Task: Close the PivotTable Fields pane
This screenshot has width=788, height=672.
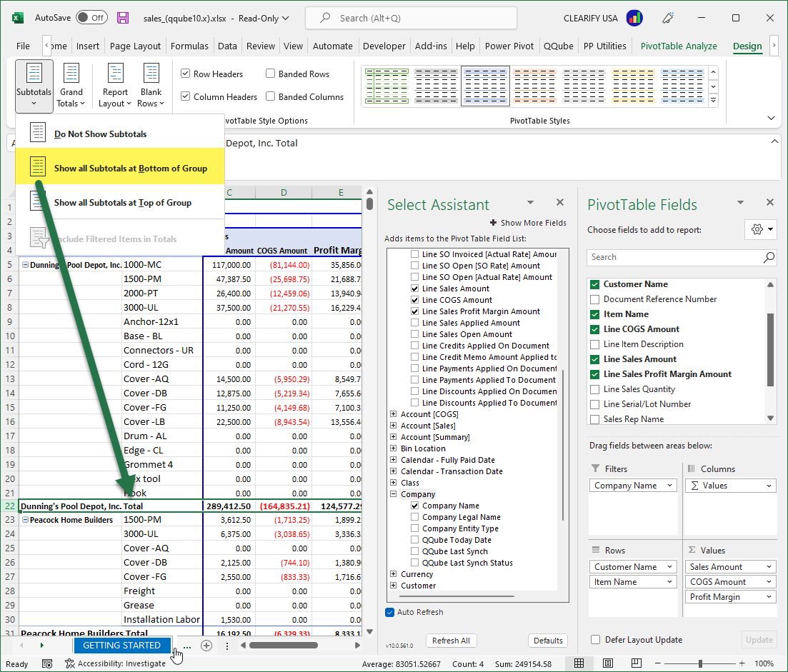Action: click(x=770, y=202)
